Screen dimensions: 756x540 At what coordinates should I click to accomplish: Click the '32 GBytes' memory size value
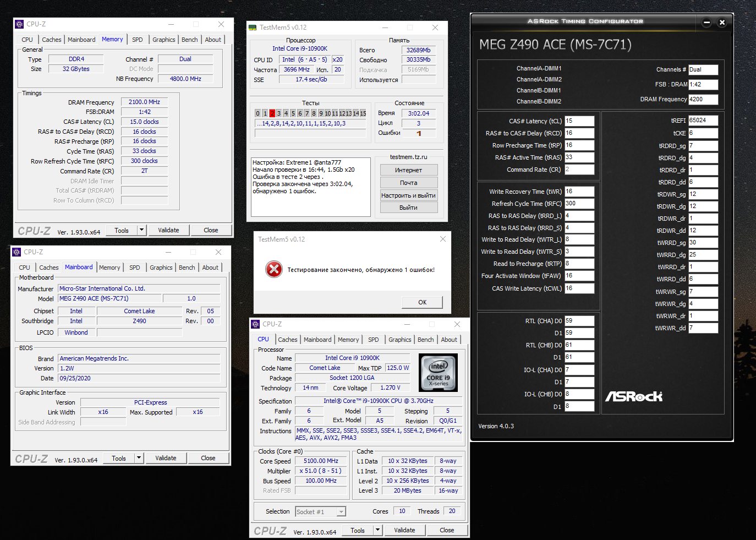coord(76,69)
